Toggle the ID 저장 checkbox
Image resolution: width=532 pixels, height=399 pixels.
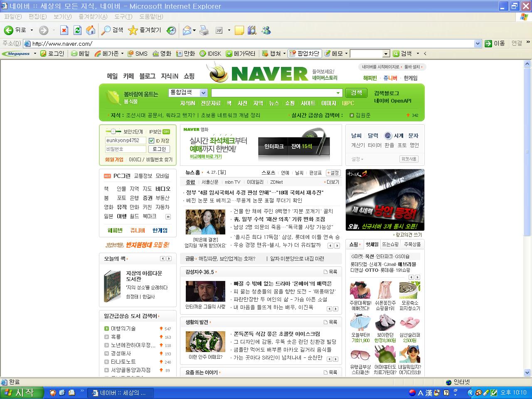pos(151,141)
